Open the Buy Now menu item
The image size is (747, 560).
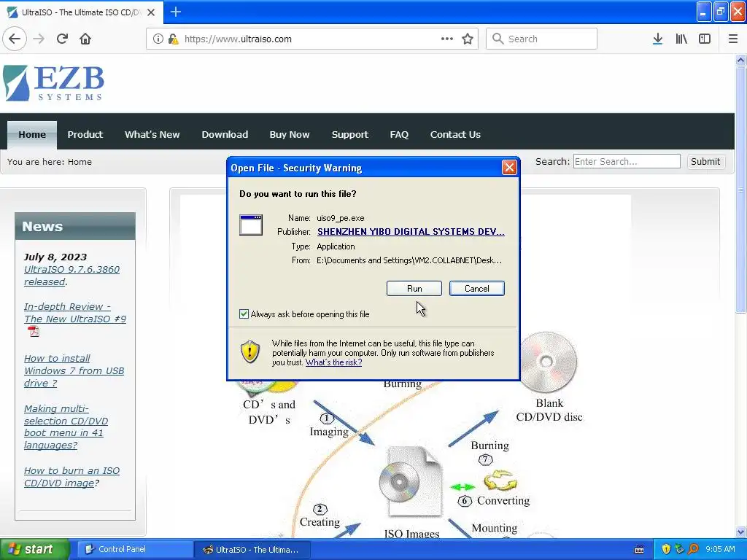pos(290,135)
